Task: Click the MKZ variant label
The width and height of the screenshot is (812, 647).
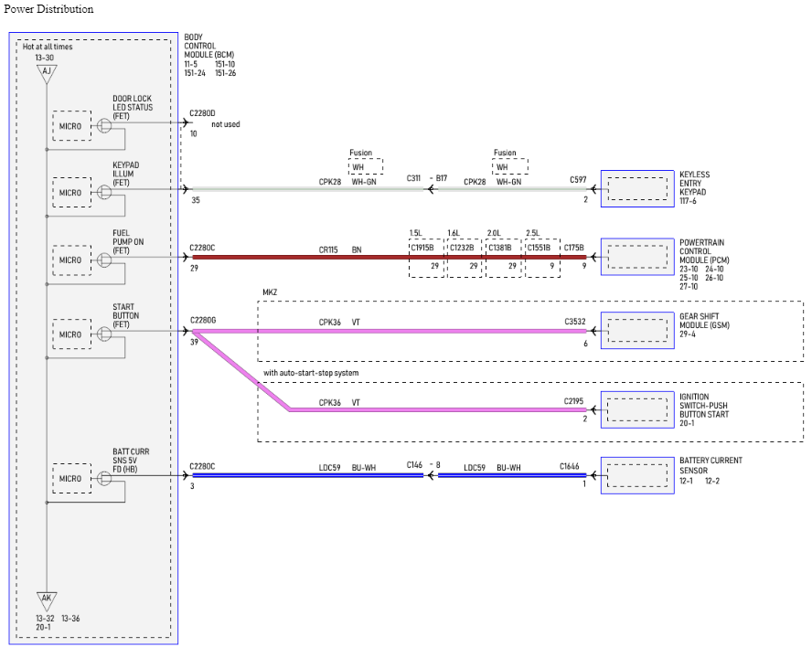Action: coord(270,292)
